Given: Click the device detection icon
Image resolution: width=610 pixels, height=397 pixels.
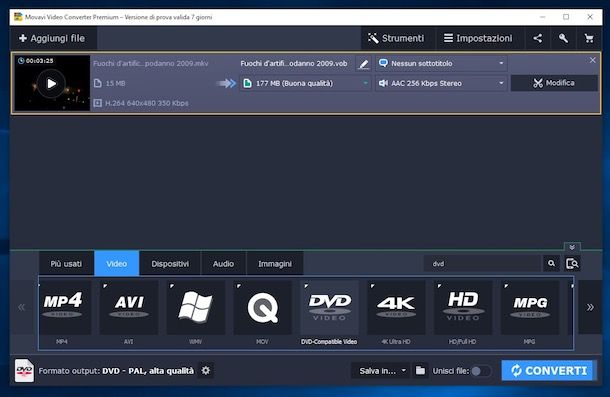Looking at the screenshot, I should (572, 263).
